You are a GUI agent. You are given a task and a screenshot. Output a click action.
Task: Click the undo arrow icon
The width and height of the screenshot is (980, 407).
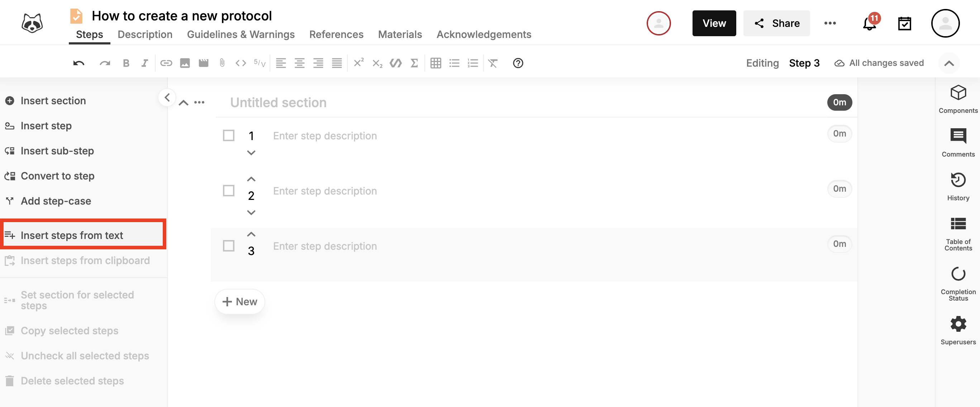coord(79,63)
